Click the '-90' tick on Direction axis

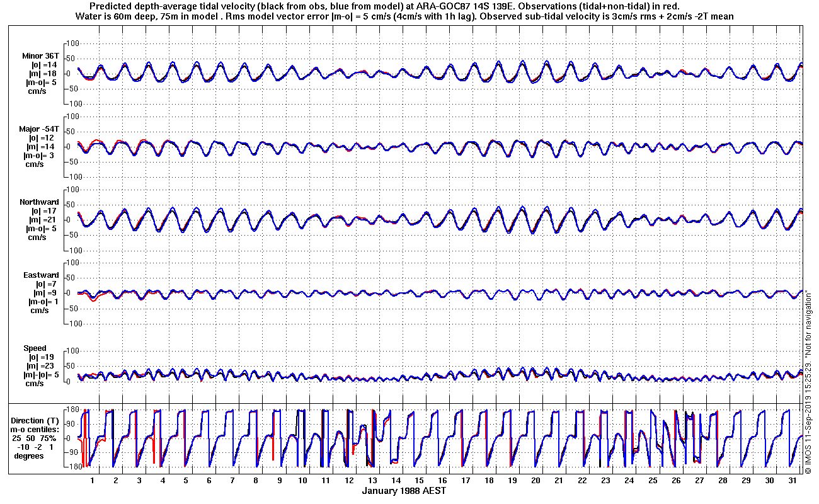click(72, 452)
